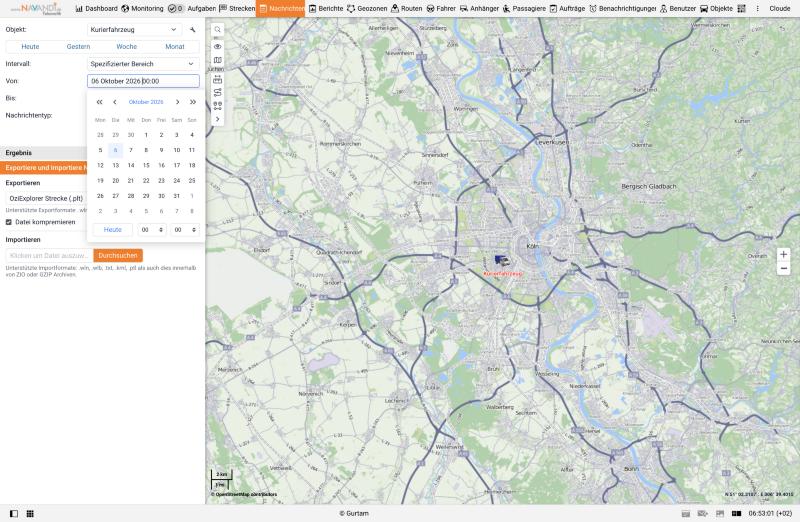Toggle the Datei komprimieren checkbox
The image size is (800, 522).
9,222
